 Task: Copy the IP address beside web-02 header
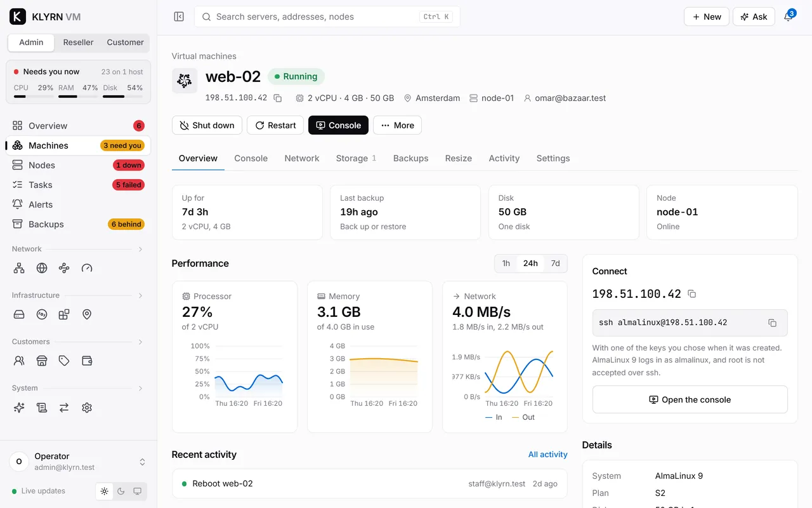point(277,98)
